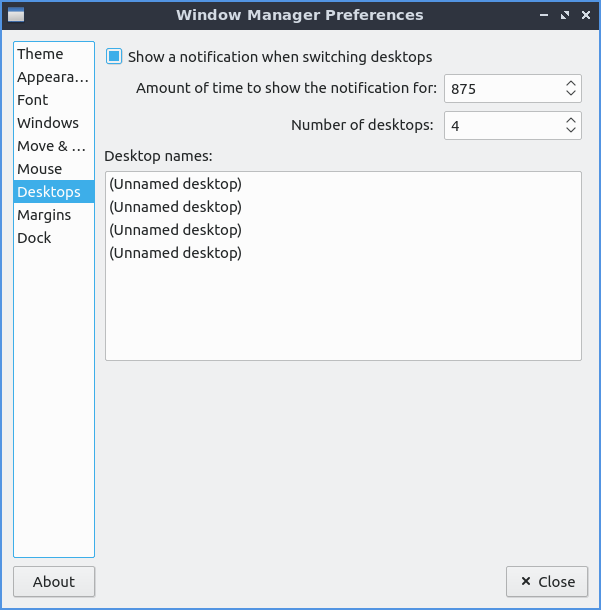Click the notification time field showing 875
The width and height of the screenshot is (601, 610).
point(500,89)
